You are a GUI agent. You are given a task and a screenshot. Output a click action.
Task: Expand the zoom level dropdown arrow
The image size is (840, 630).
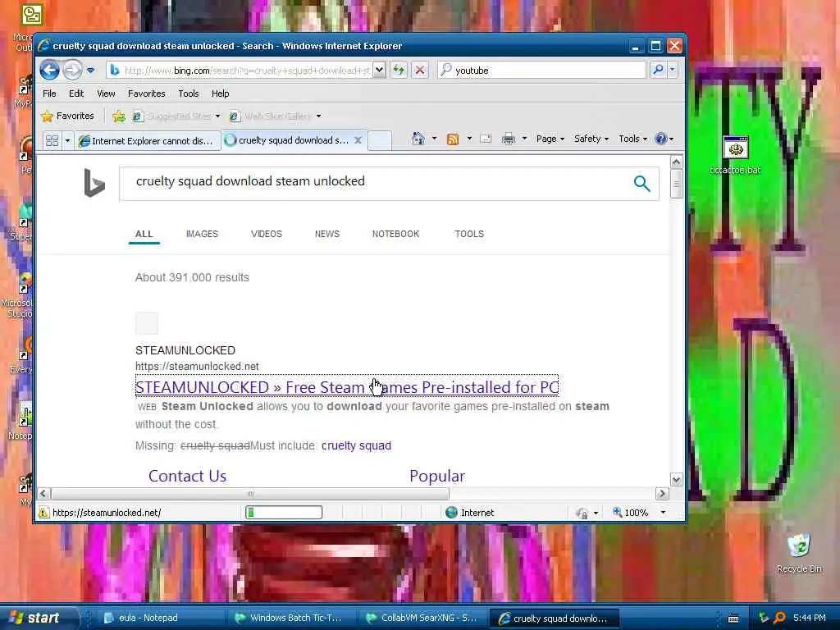(663, 513)
